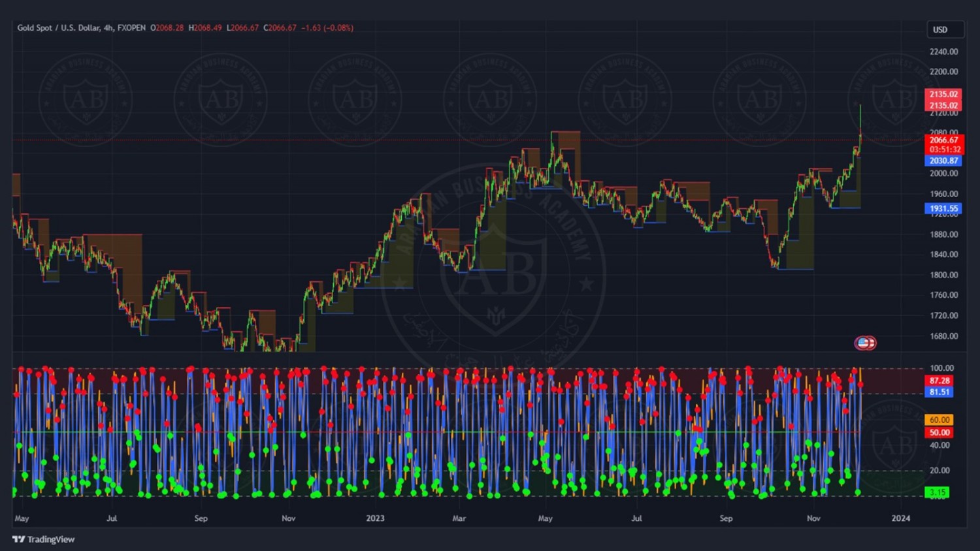Click the 2023 label on time axis
The height and width of the screenshot is (551, 980).
pos(375,518)
